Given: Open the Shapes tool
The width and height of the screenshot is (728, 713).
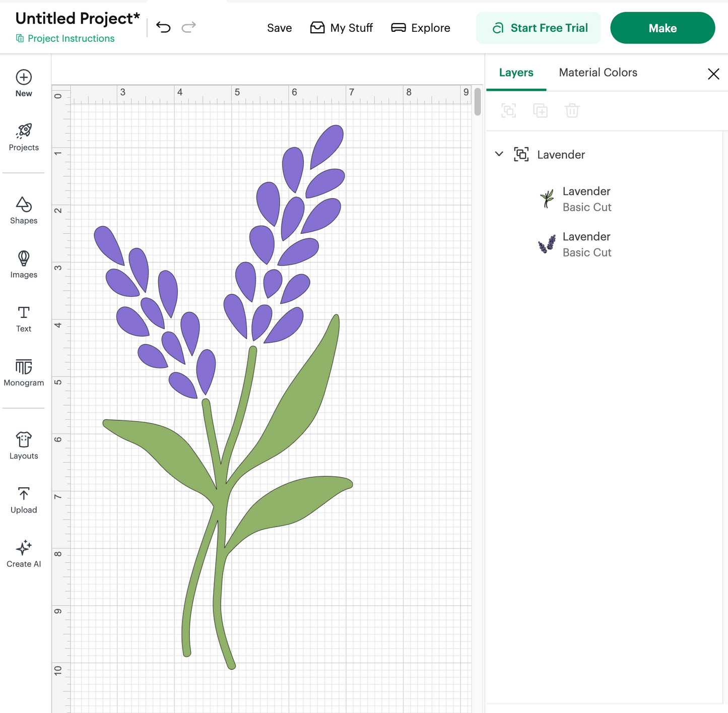Looking at the screenshot, I should coord(24,210).
